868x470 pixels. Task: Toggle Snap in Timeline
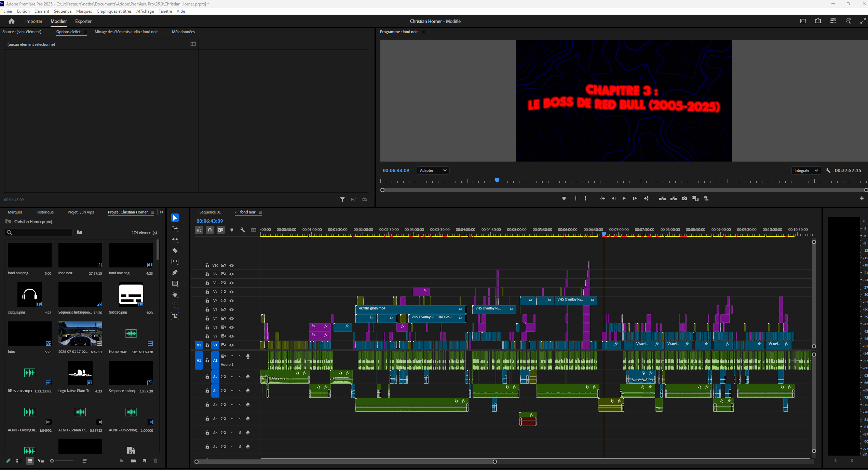(210, 230)
